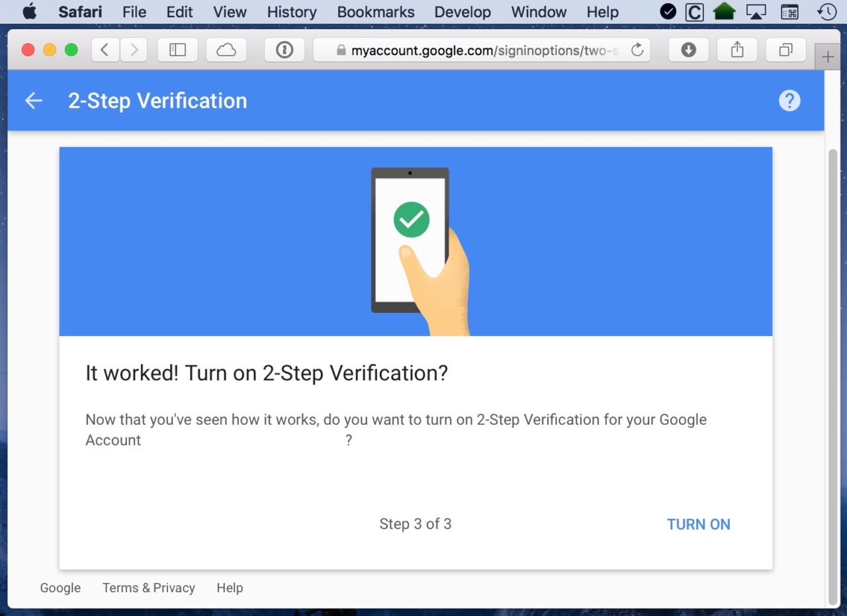This screenshot has width=847, height=616.
Task: Click 'It worked! Turn on 2-Step Verification?' heading
Action: (x=267, y=373)
